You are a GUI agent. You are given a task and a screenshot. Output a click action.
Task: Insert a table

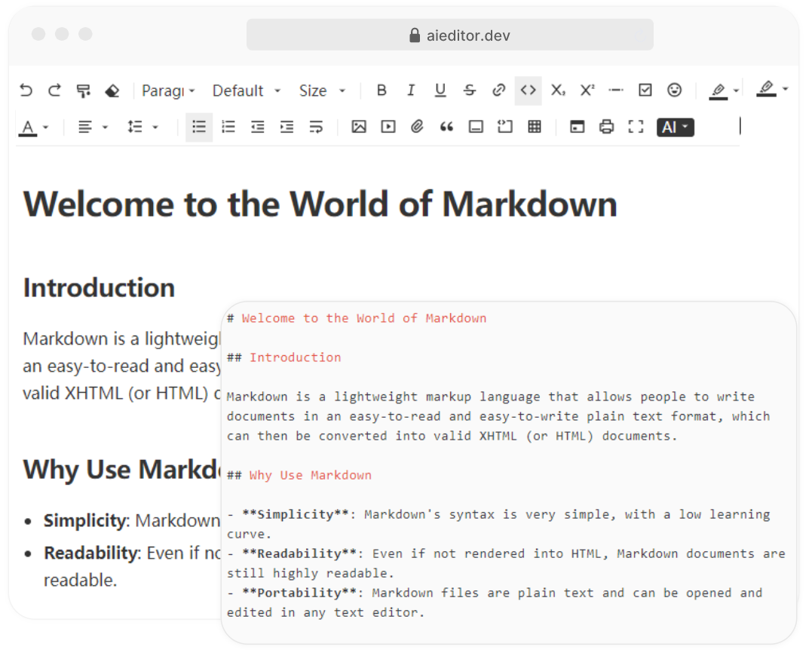(535, 127)
